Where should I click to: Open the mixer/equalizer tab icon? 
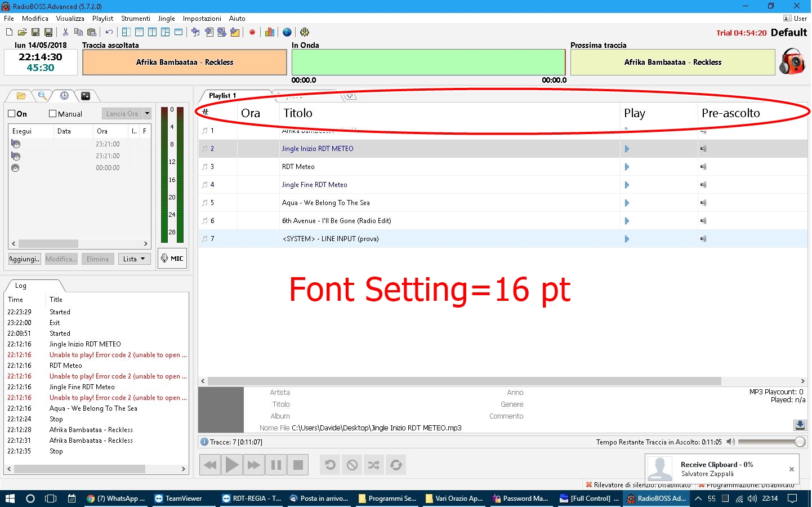tap(86, 96)
